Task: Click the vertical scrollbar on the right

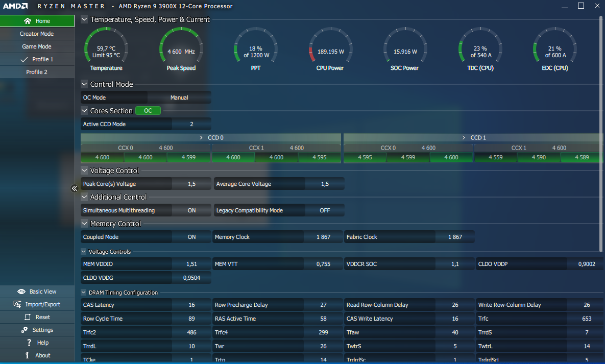Action: pyautogui.click(x=601, y=134)
